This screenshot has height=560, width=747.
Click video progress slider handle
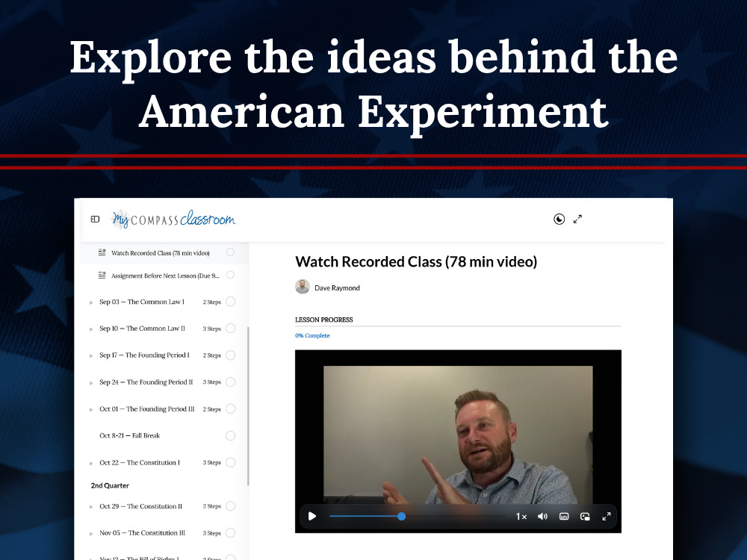(x=402, y=516)
